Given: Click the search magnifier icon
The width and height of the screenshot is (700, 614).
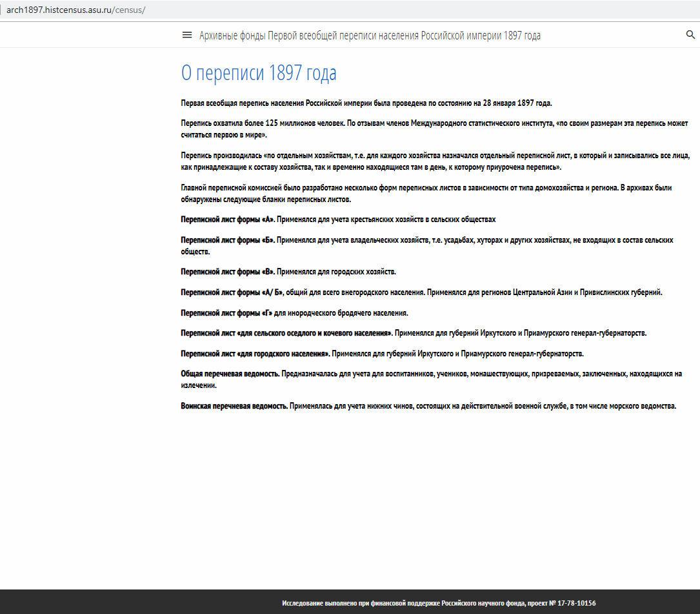Looking at the screenshot, I should (x=690, y=36).
